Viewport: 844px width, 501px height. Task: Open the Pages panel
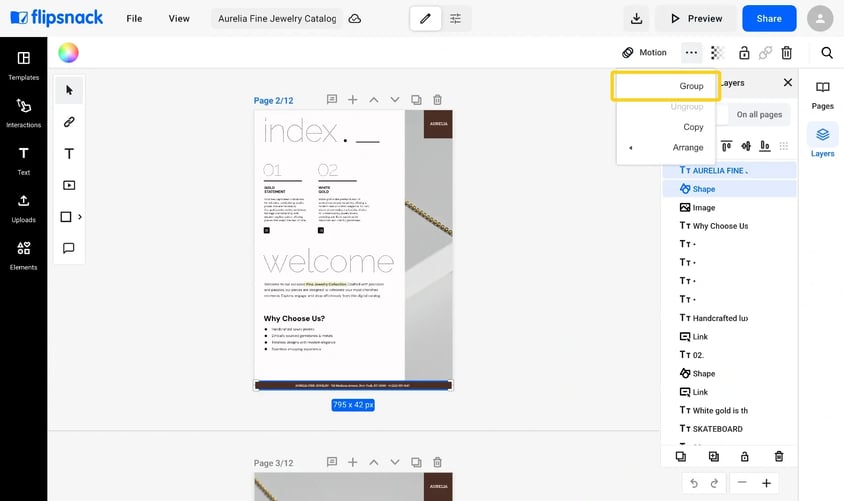pyautogui.click(x=822, y=95)
